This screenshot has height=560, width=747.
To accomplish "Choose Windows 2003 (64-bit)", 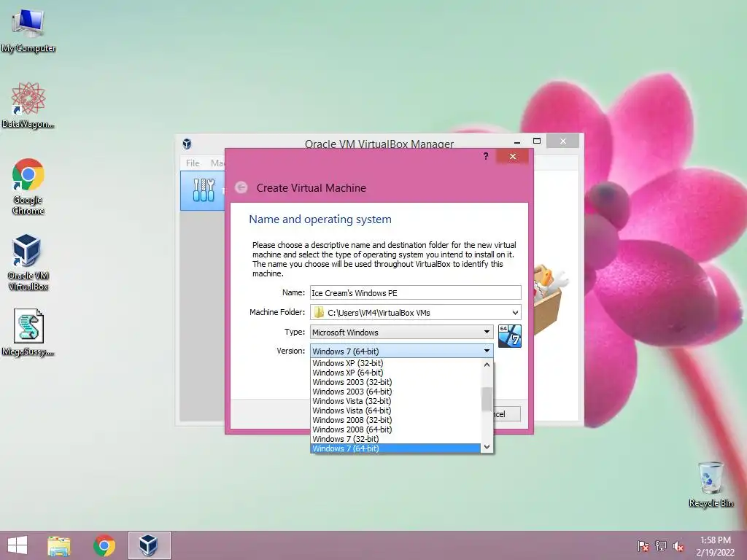I will coord(395,392).
